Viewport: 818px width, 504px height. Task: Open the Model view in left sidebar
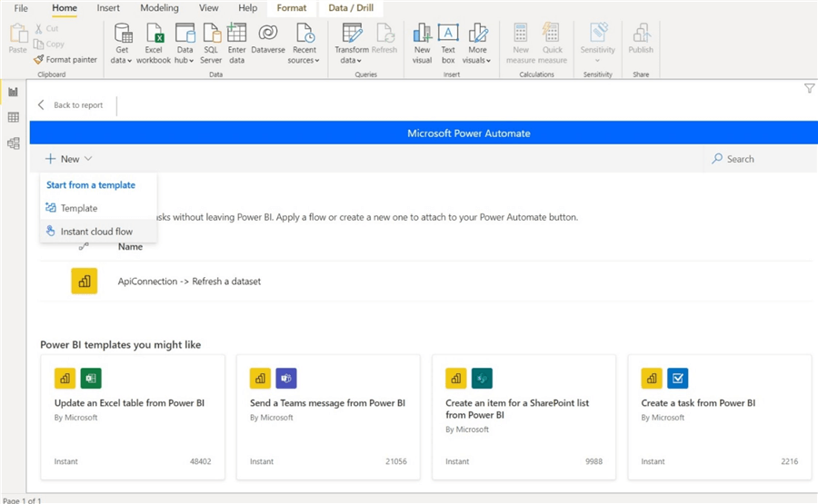[x=13, y=143]
